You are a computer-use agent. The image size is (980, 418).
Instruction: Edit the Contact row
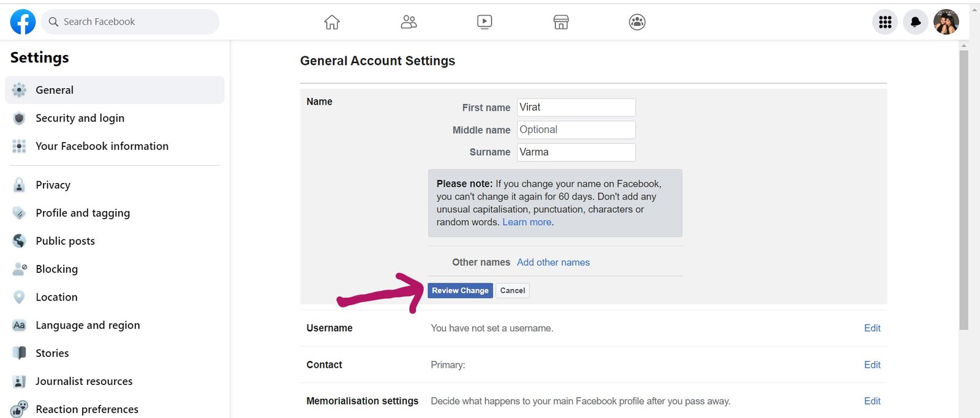pyautogui.click(x=872, y=365)
